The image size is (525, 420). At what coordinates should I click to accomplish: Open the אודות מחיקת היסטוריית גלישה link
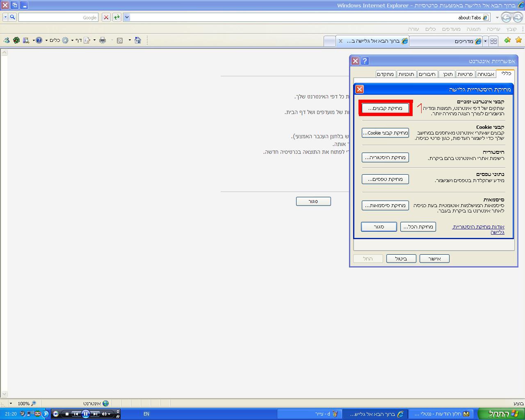pyautogui.click(x=479, y=229)
